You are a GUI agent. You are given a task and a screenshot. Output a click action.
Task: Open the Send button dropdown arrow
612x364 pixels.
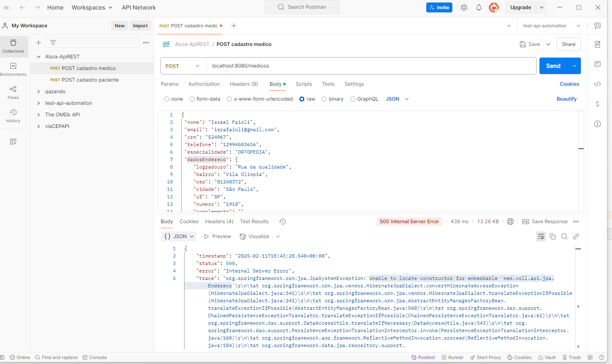tap(574, 66)
